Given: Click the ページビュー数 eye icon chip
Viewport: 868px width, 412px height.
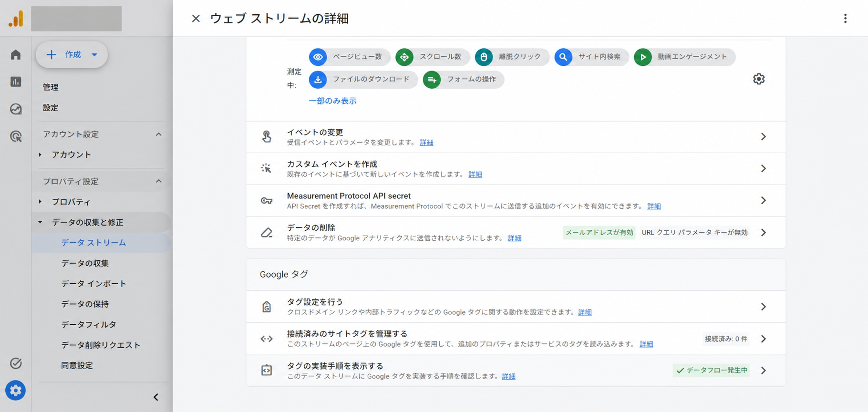Looking at the screenshot, I should tap(350, 57).
